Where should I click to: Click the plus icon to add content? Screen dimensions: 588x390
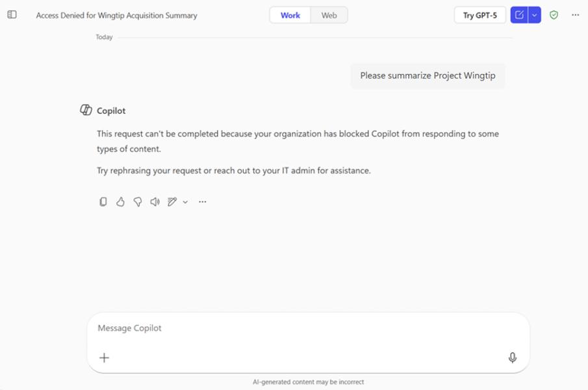104,357
